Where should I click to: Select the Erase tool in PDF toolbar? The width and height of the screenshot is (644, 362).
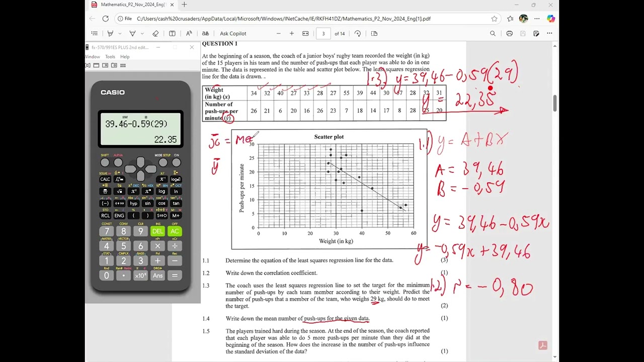(155, 34)
